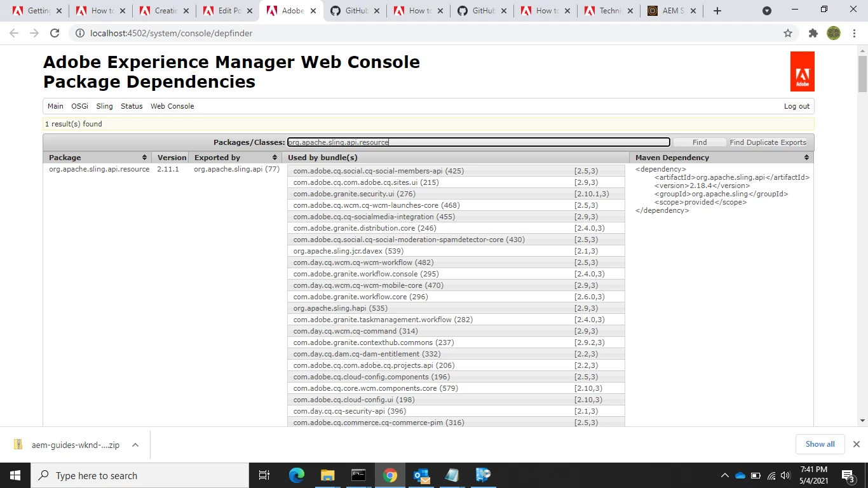Switch to the Edit Po browser tab

point(229,11)
